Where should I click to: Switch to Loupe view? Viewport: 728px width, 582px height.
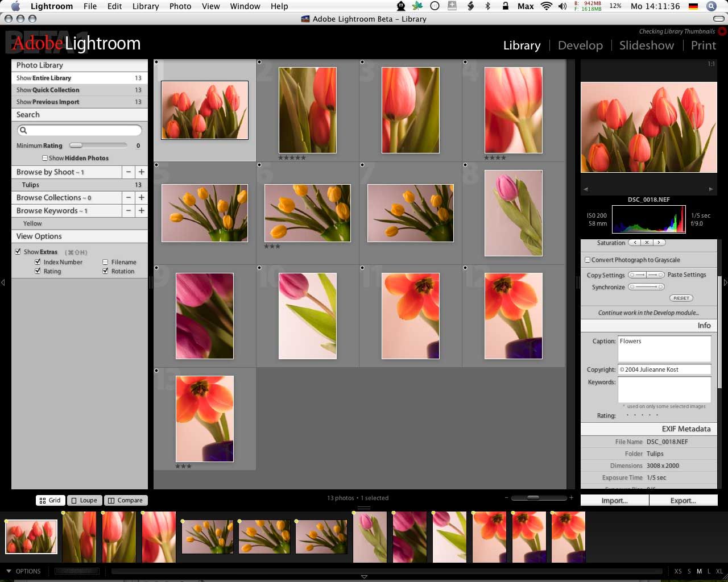tap(84, 500)
